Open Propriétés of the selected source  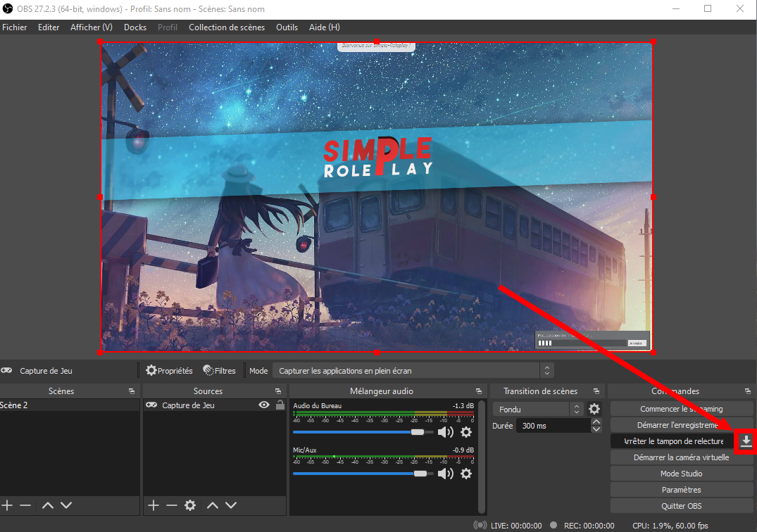pos(169,370)
